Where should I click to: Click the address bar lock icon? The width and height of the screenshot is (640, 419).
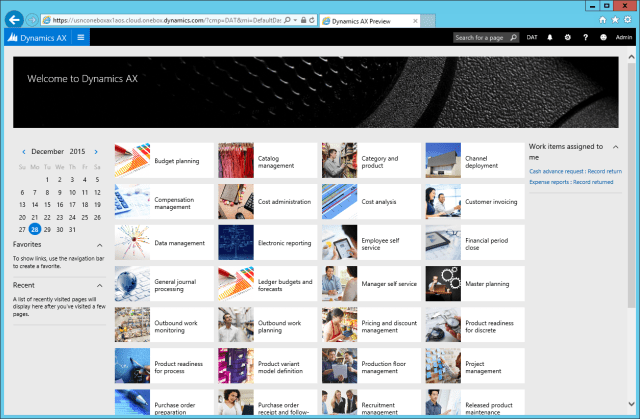tap(303, 20)
